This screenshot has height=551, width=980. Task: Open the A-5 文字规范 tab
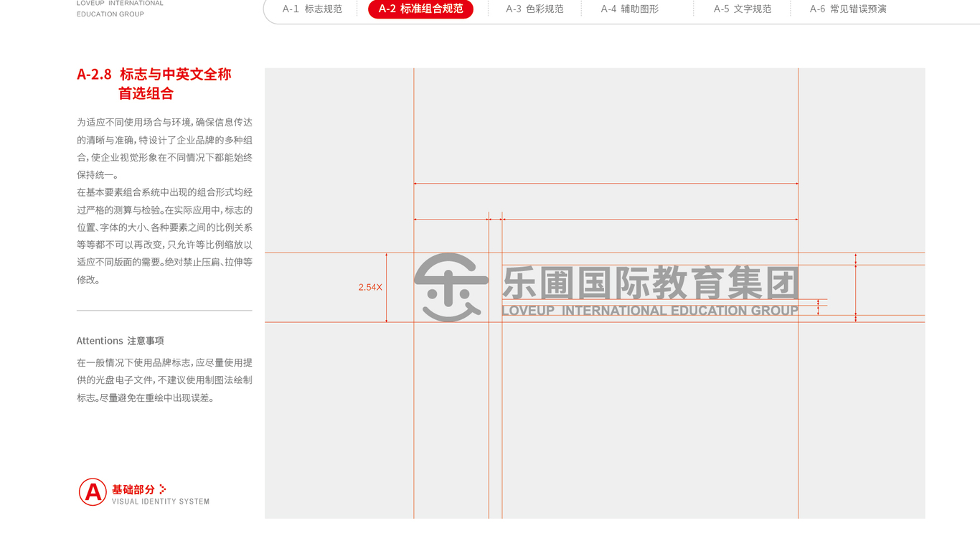pyautogui.click(x=743, y=9)
